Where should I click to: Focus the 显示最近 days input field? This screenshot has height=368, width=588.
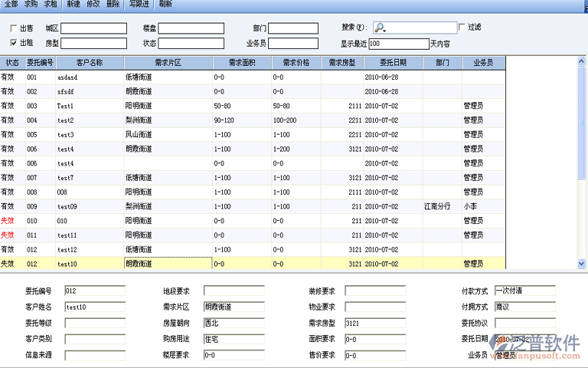397,44
